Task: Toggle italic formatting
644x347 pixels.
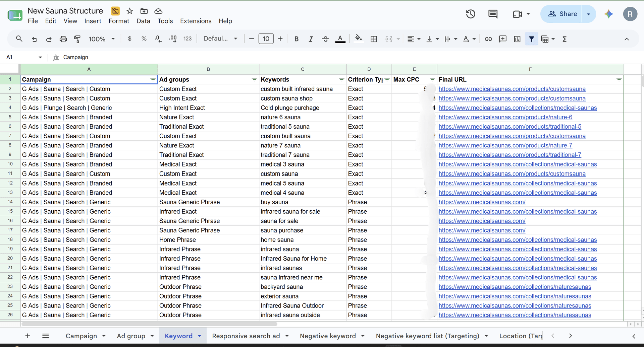Action: tap(311, 39)
